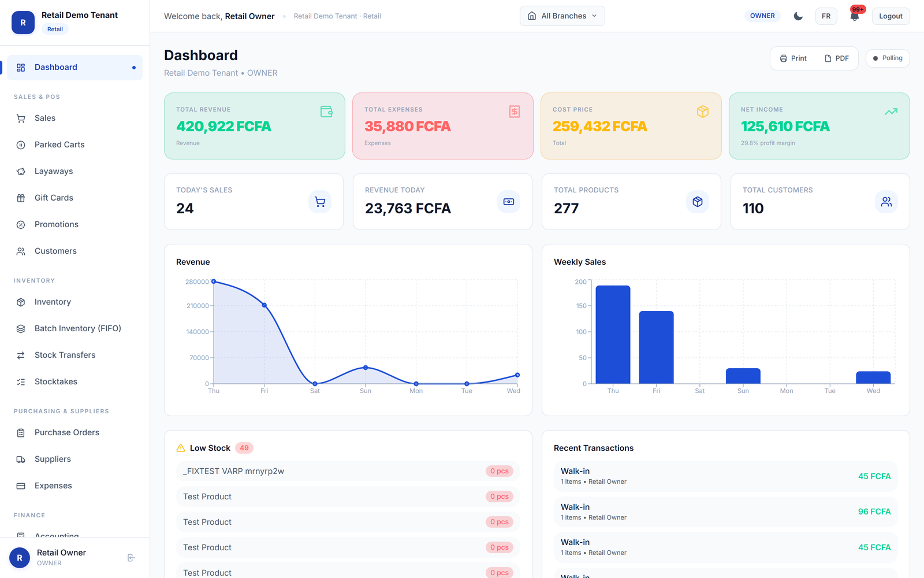Click the OWNER role badge in header
The height and width of the screenshot is (578, 924).
762,16
